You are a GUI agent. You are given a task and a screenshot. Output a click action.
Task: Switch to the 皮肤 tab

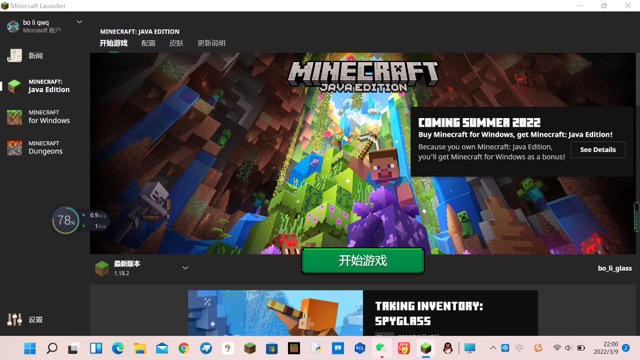click(176, 43)
